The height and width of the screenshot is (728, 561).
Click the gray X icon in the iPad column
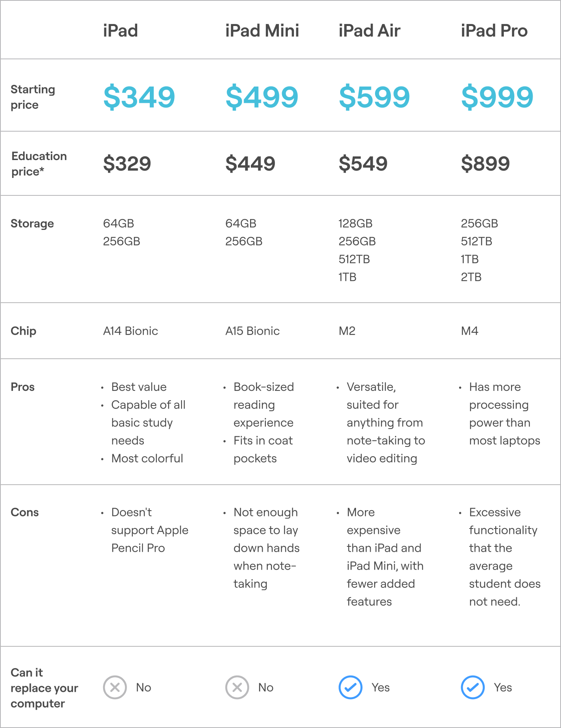click(x=115, y=687)
